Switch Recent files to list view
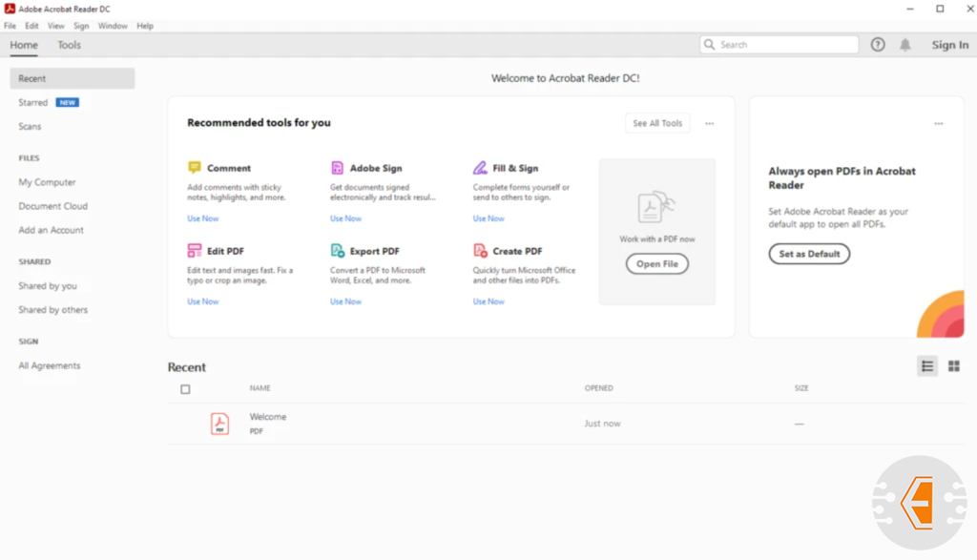 pos(927,366)
